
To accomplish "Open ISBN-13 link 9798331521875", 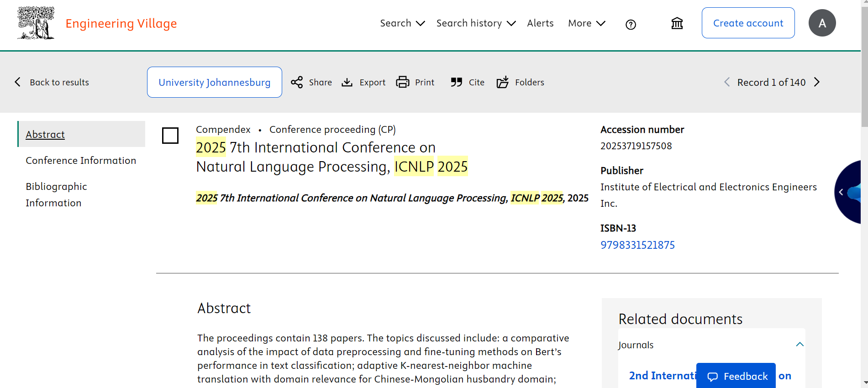I will click(637, 245).
